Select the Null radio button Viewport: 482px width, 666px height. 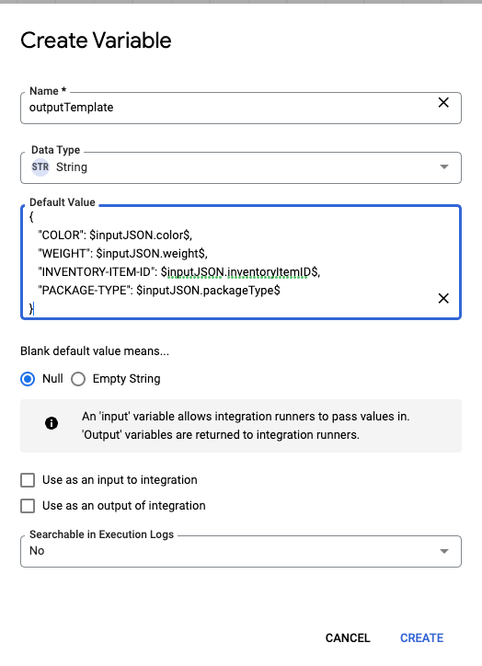[x=28, y=379]
